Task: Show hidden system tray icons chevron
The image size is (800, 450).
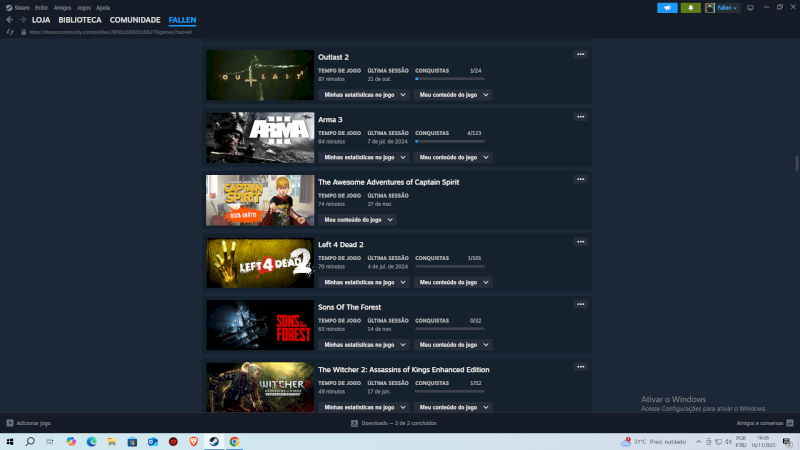Action: pyautogui.click(x=698, y=442)
